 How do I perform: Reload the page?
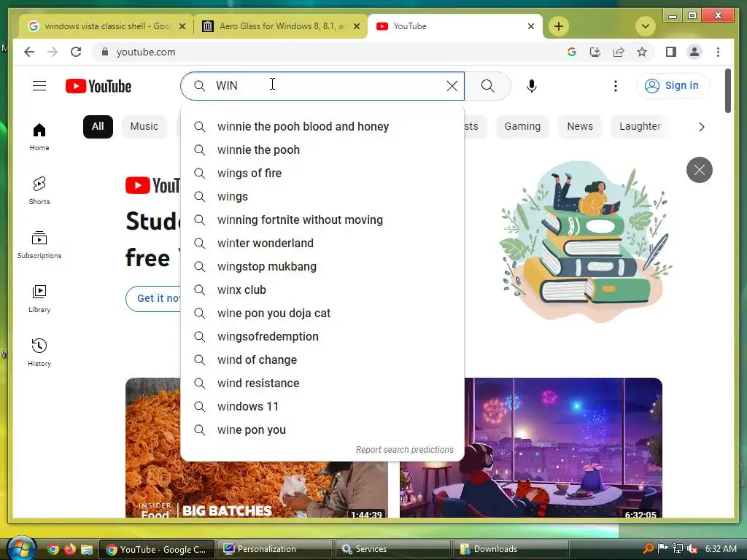click(x=76, y=52)
